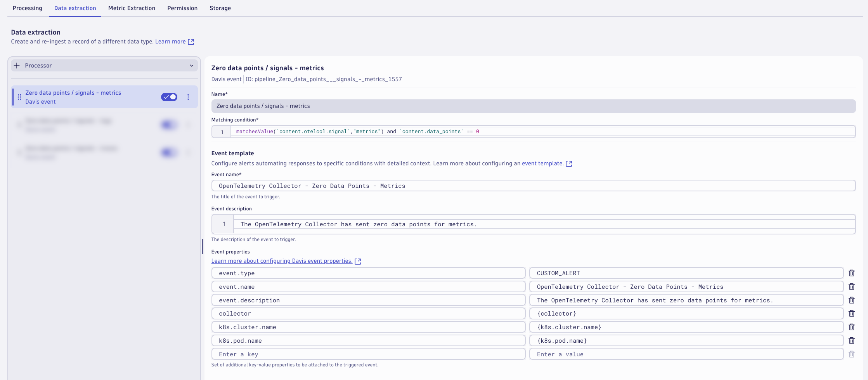Screen dimensions: 868x380
Task: Click the event.description value field
Action: click(686, 300)
